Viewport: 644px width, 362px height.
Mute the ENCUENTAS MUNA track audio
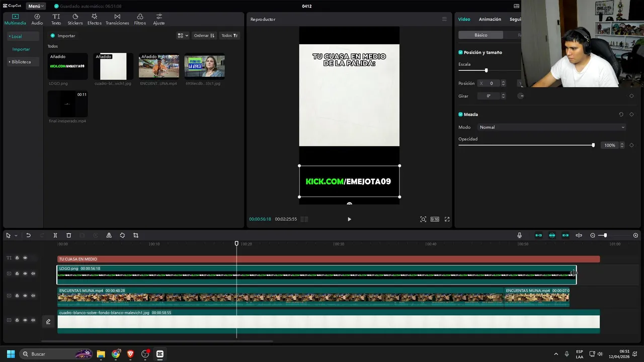(33, 296)
